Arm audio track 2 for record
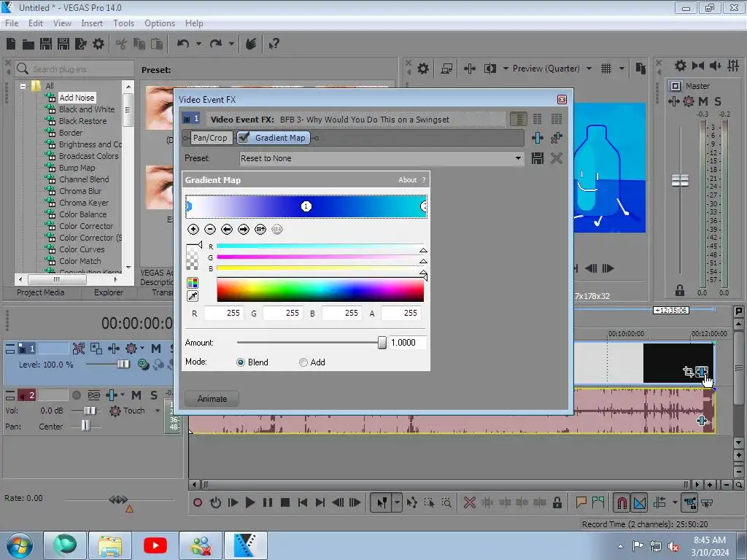The width and height of the screenshot is (747, 560). coord(76,395)
